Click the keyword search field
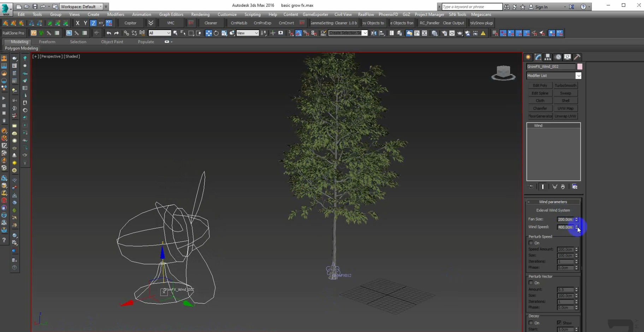 (x=471, y=6)
